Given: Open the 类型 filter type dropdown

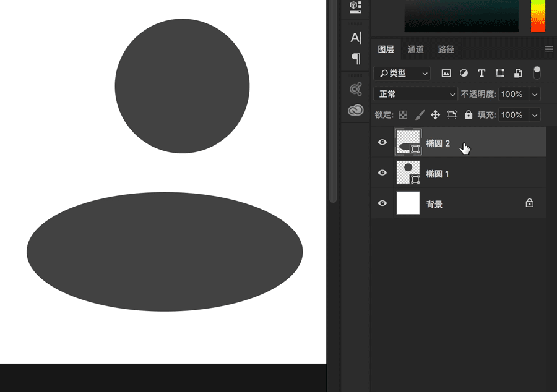Looking at the screenshot, I should click(x=402, y=74).
